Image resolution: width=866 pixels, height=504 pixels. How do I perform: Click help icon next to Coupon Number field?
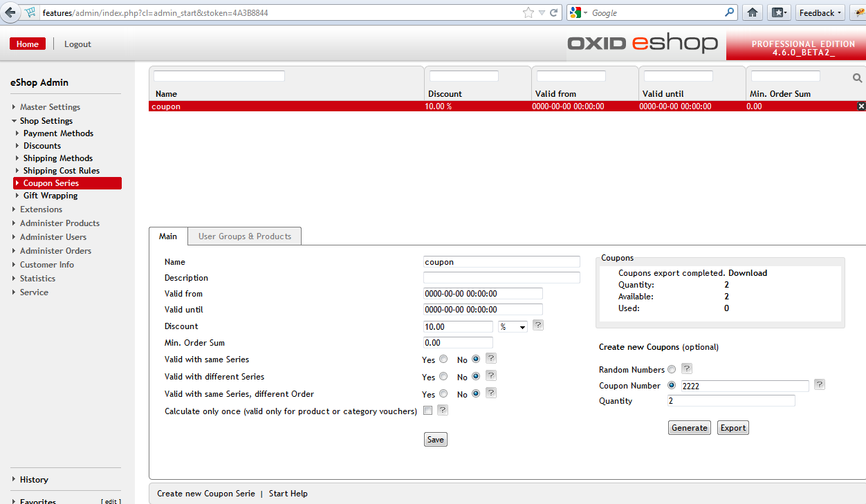click(819, 384)
